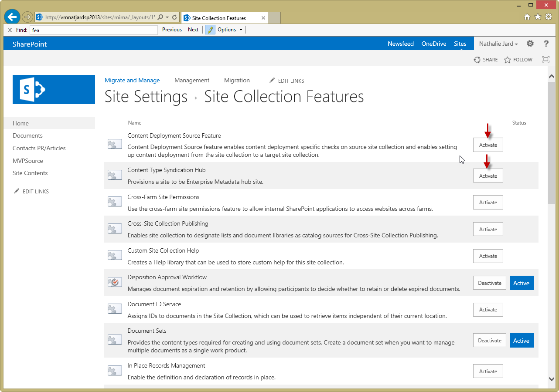Click the vertical scrollbar thumb
559x392 pixels.
point(552,142)
